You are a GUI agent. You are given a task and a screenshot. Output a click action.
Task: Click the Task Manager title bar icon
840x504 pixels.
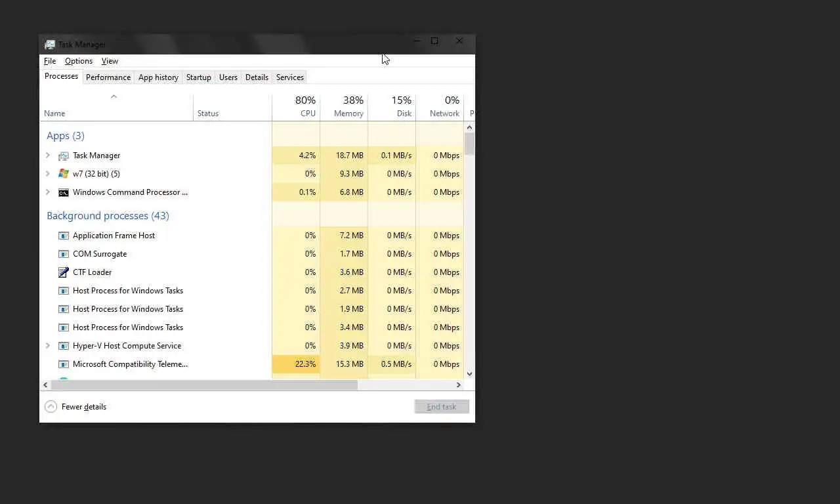(50, 45)
